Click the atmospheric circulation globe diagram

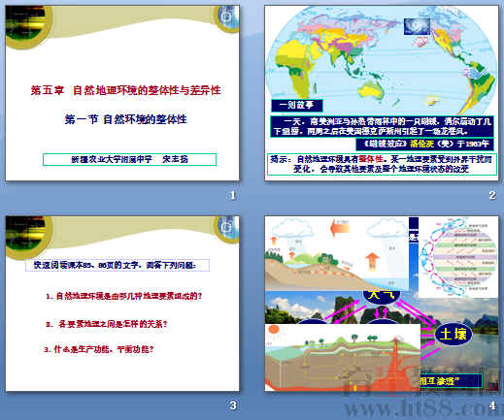458,257
